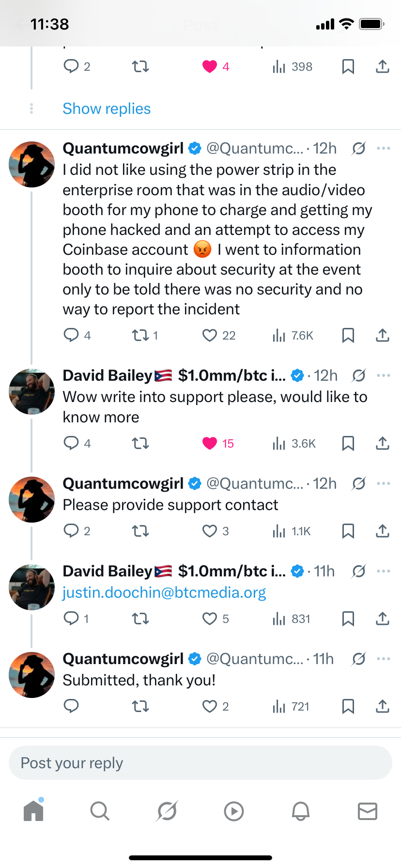Reply to 'Submitted, thank you!' post

71,707
